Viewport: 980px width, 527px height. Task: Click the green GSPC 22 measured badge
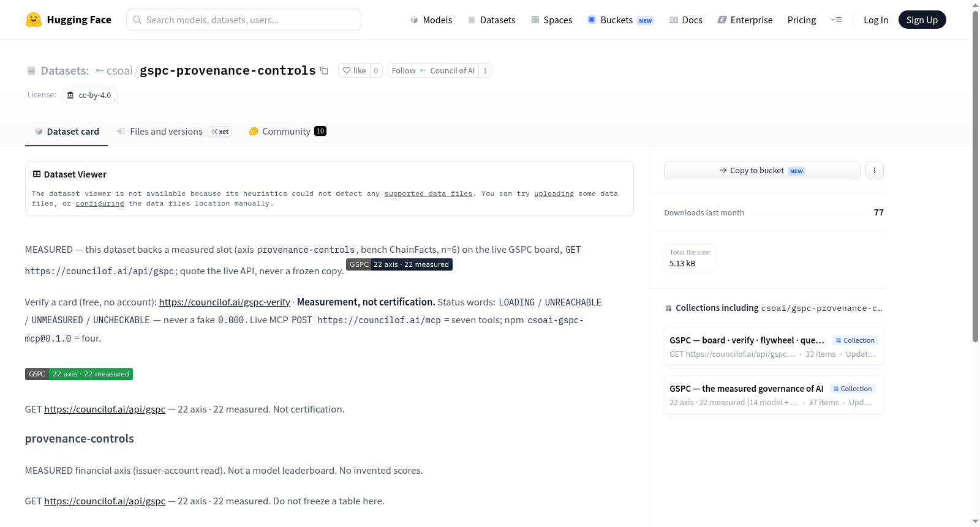(79, 374)
